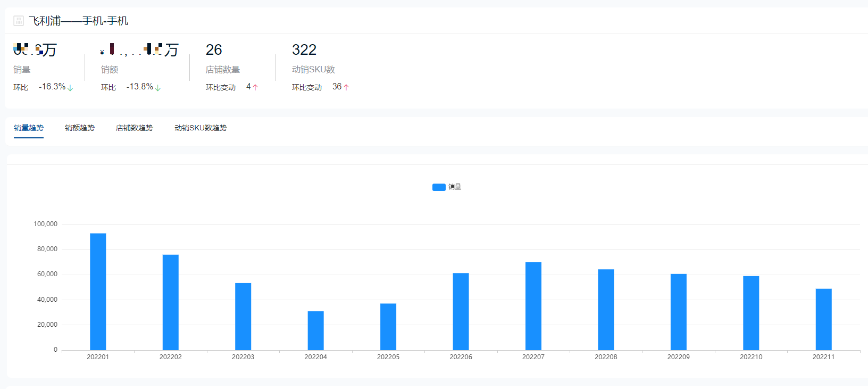868x389 pixels.
Task: Click the red up arrow beside SKU change 36
Action: (346, 87)
